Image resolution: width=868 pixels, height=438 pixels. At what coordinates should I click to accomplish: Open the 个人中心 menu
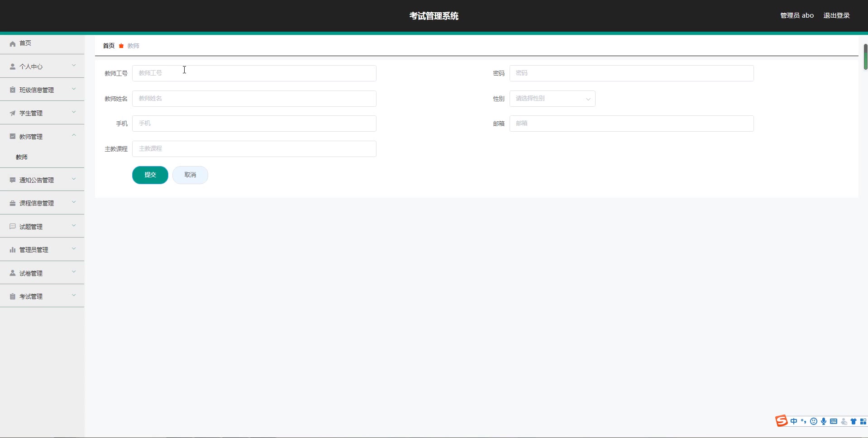tap(42, 67)
